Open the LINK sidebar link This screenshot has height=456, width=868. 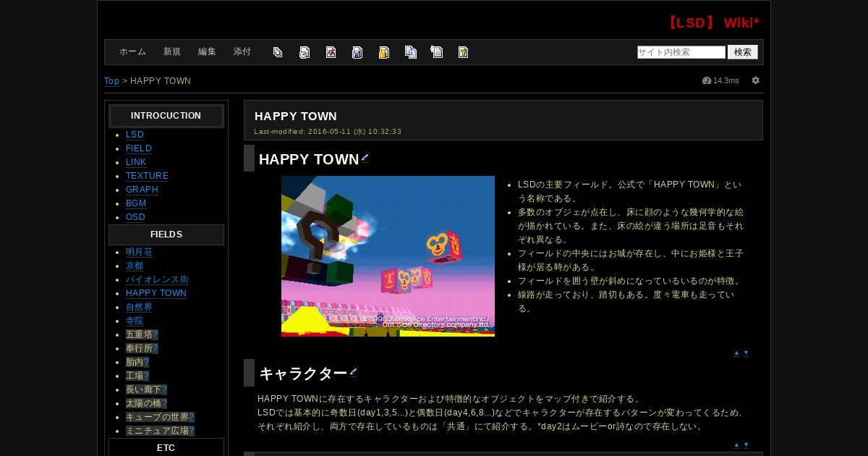click(x=136, y=162)
